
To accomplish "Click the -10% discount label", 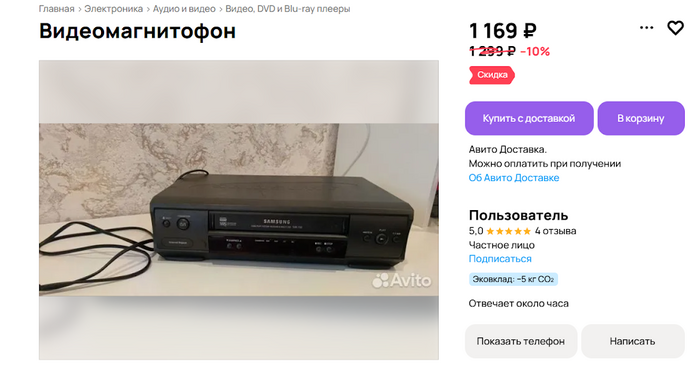I will [x=535, y=52].
